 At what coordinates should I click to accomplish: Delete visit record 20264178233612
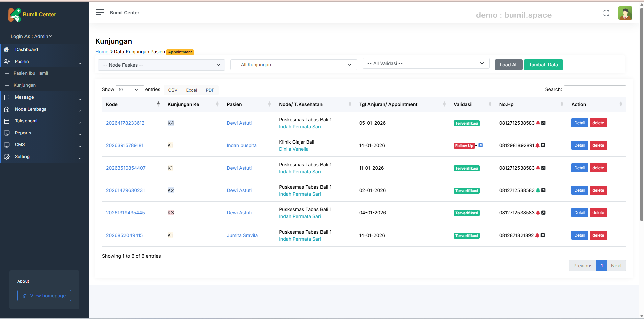pyautogui.click(x=598, y=123)
